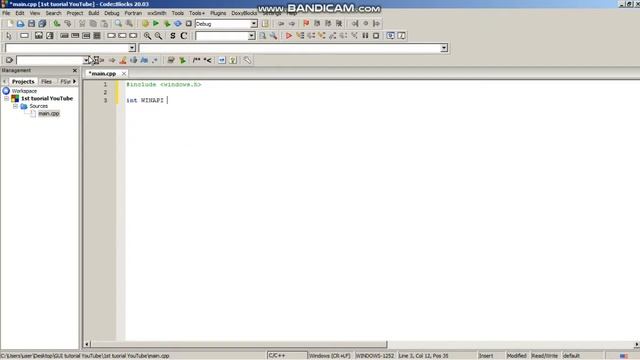Switch to the Projects tab

pos(23,82)
